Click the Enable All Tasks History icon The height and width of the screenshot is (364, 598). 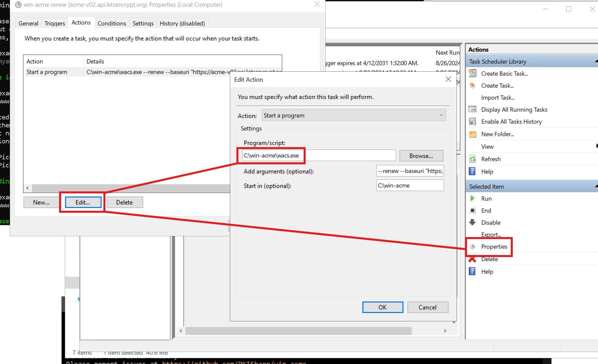tap(473, 122)
